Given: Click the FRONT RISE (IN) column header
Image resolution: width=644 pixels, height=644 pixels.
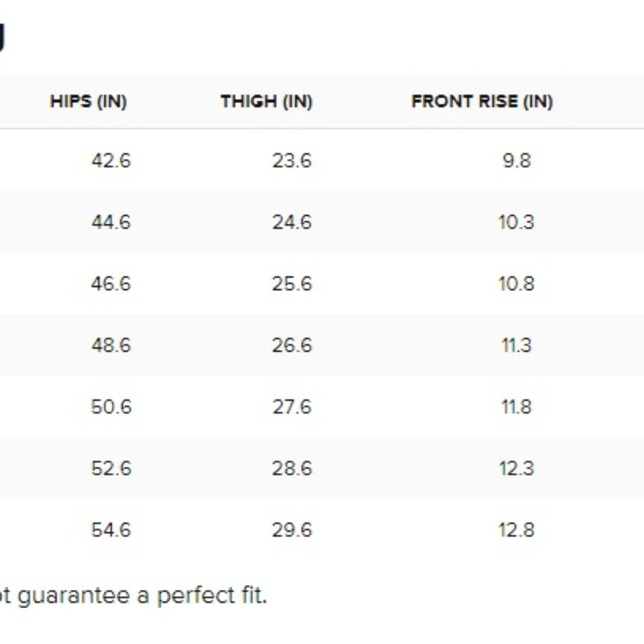Looking at the screenshot, I should 482,102.
